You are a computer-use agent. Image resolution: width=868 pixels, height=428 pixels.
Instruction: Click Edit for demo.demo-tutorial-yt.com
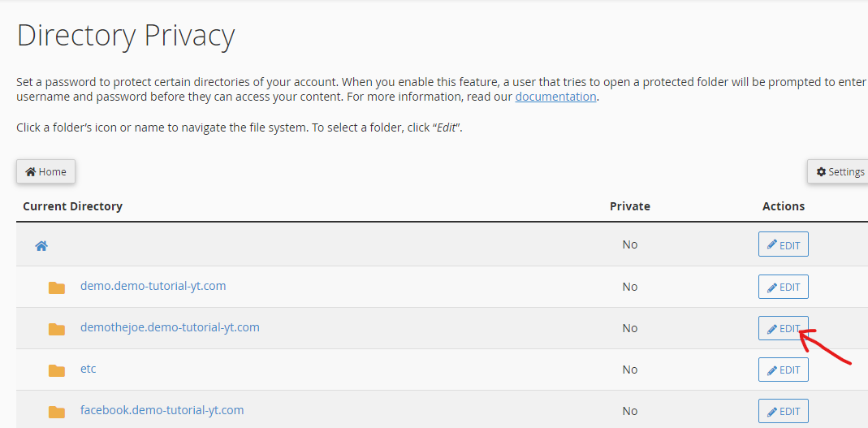pyautogui.click(x=783, y=287)
